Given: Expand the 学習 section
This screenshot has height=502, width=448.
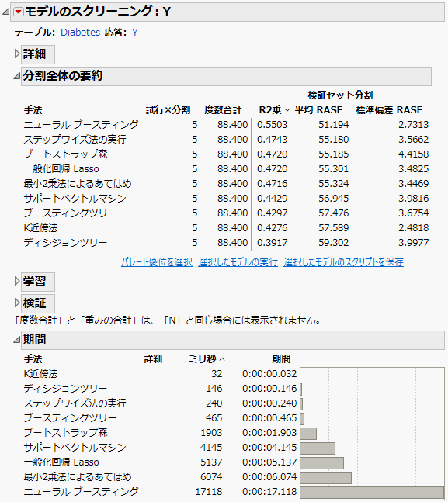Looking at the screenshot, I should pos(17,281).
